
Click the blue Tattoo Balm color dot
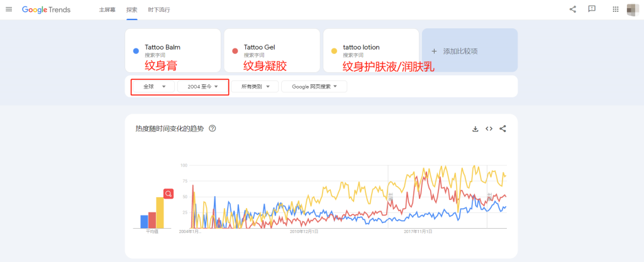pyautogui.click(x=136, y=51)
